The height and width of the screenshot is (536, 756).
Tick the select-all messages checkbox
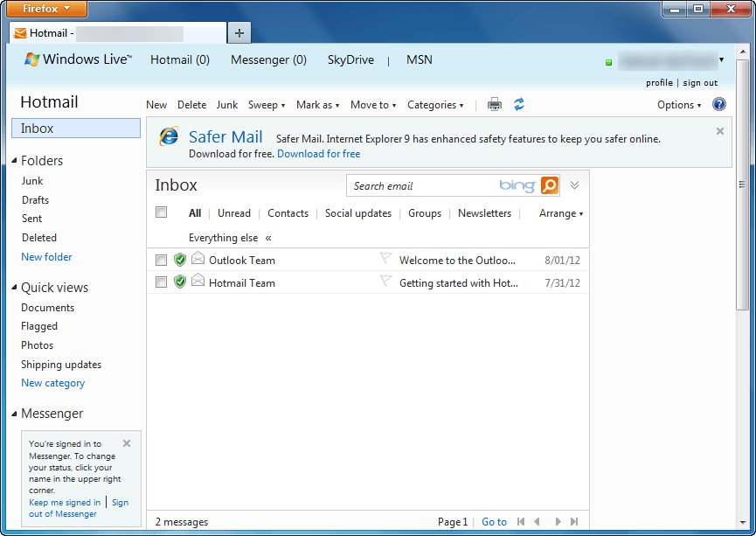161,212
